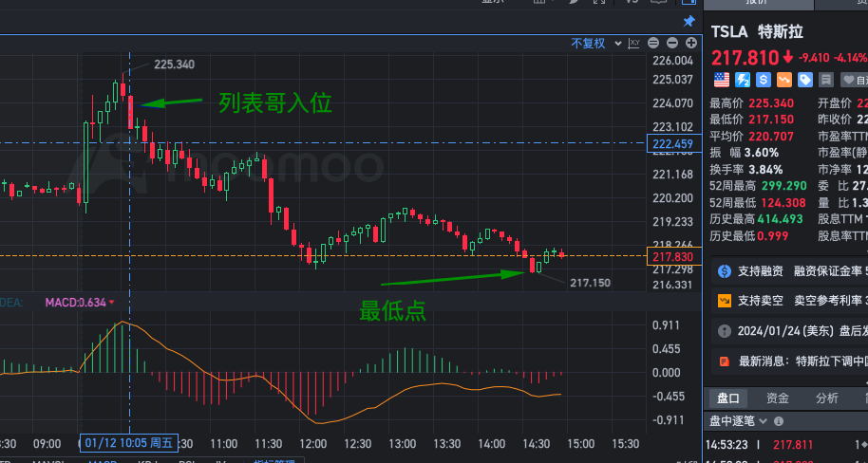Click the lightning Level 2 quote icon

pos(743,81)
